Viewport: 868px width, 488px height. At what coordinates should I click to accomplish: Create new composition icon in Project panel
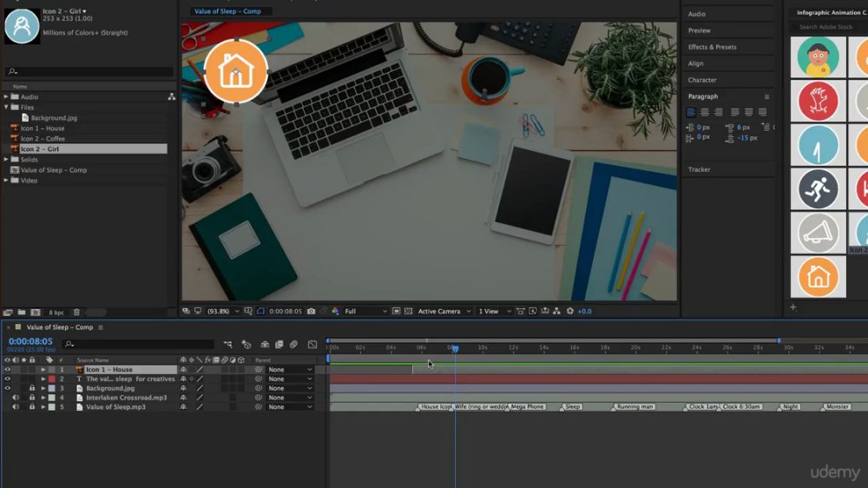click(x=36, y=313)
